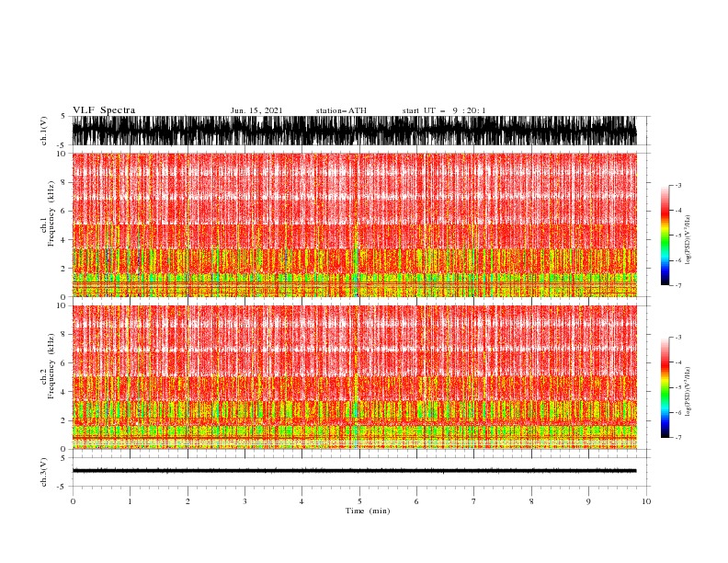
Task: Select the date 'Jun. 15, 2021'
Action: click(x=256, y=110)
